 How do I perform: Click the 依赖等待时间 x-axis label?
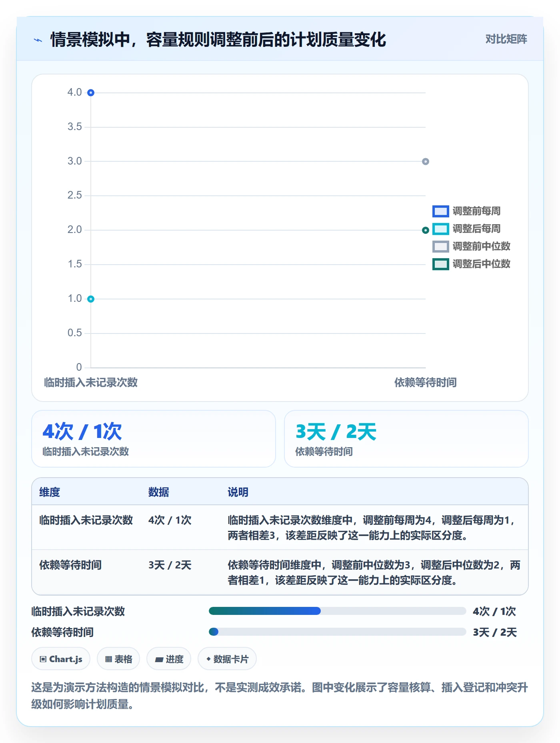425,382
